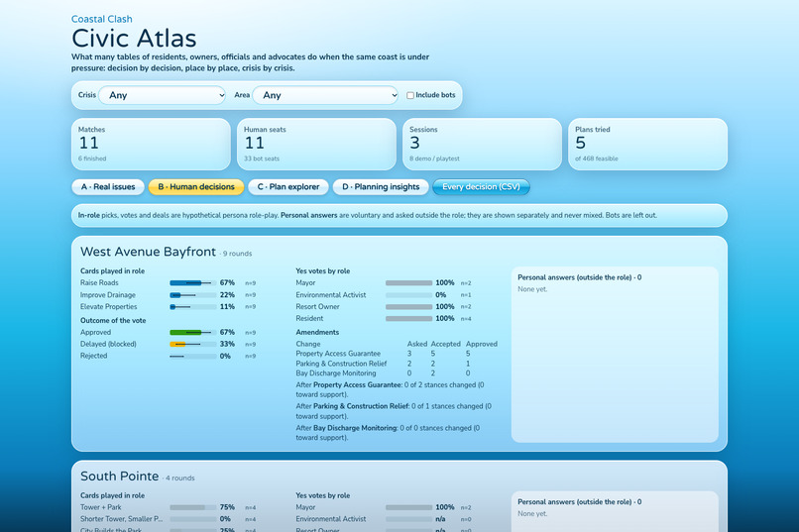799x532 pixels.
Task: Click the South Pointe Mayor 100% bar
Action: (408, 507)
